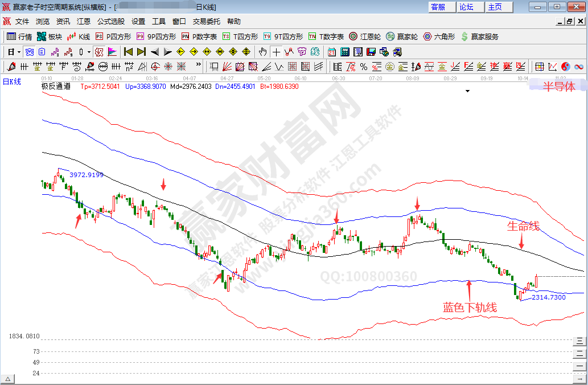588x385 pixels.
Task: Open the 公式选股 menu
Action: 110,22
